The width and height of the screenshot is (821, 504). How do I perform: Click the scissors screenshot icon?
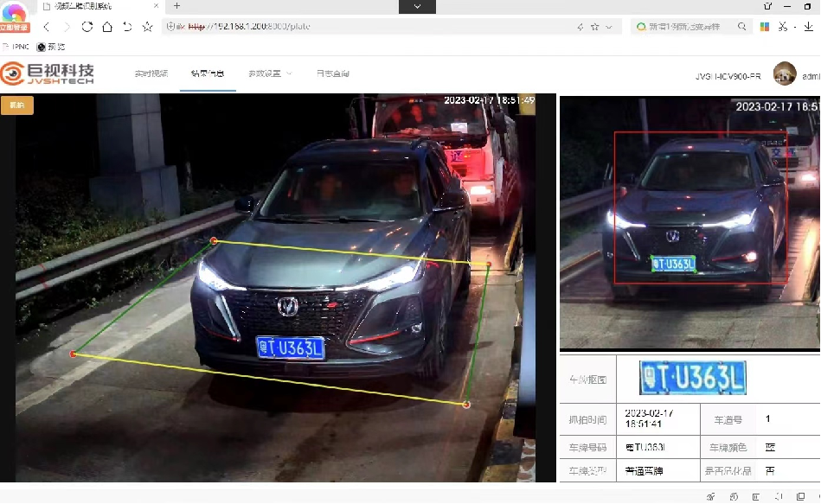click(783, 27)
